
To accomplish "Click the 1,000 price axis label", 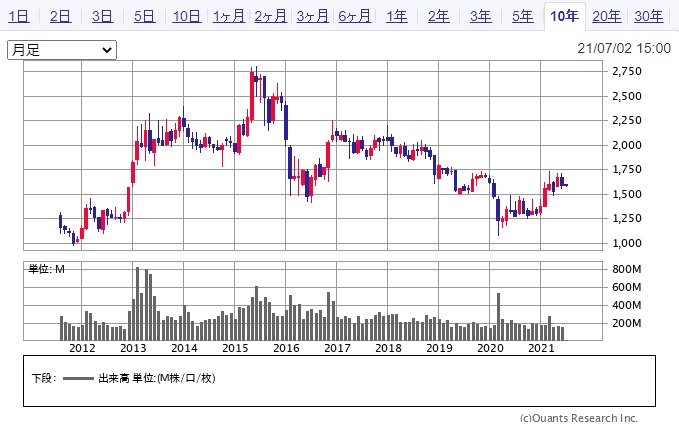I will click(627, 243).
